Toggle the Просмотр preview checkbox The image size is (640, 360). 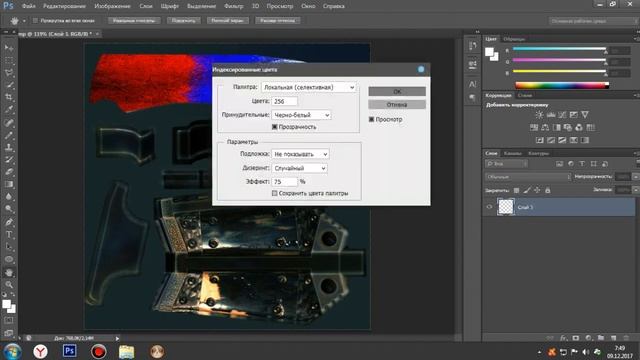click(x=371, y=119)
